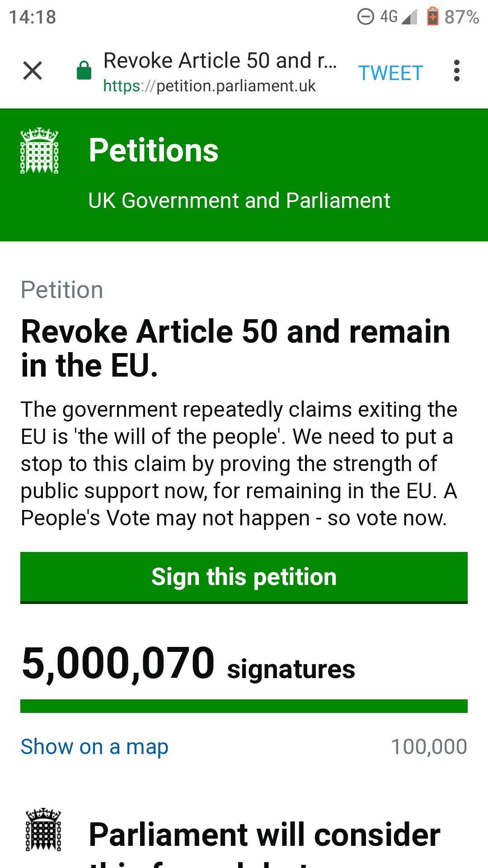Close the browser custom tab
The image size is (488, 868).
pos(33,71)
